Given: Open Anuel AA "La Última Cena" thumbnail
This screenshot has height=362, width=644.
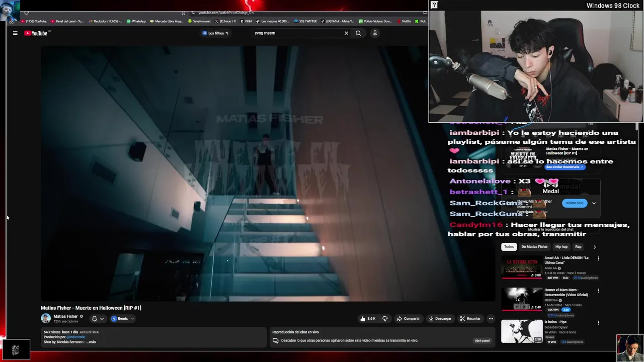Looking at the screenshot, I should pyautogui.click(x=522, y=267).
